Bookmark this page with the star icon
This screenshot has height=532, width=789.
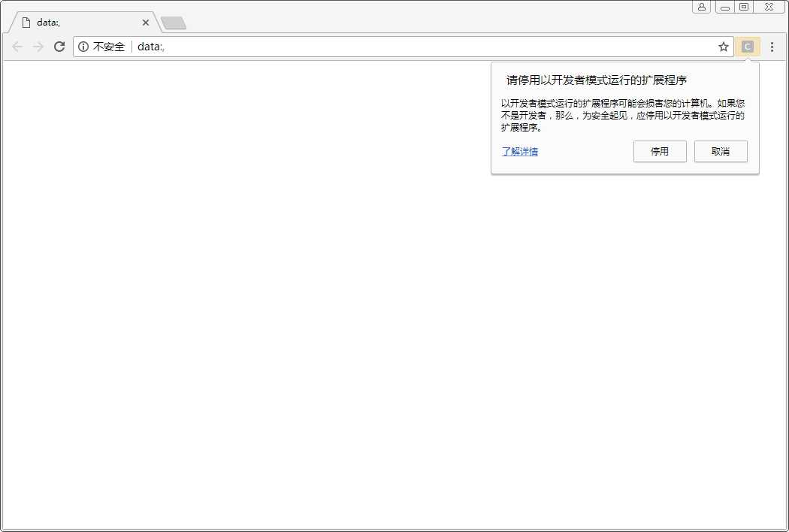pyautogui.click(x=723, y=47)
